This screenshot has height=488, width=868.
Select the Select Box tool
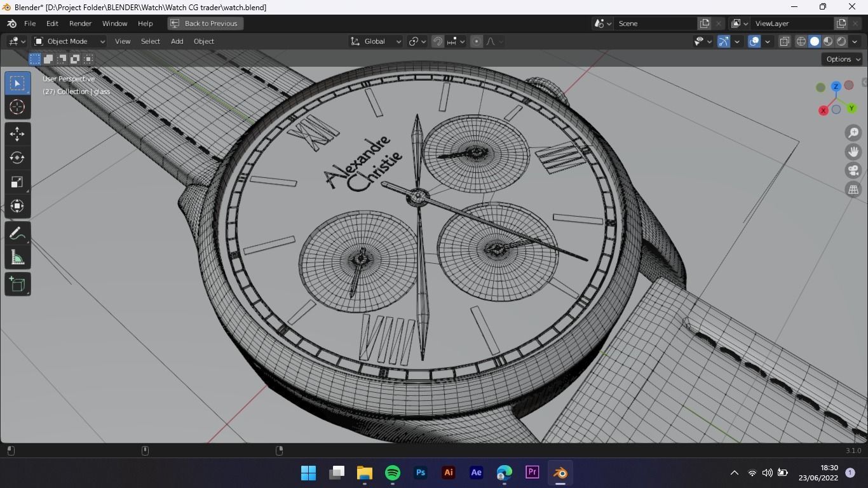click(x=17, y=83)
